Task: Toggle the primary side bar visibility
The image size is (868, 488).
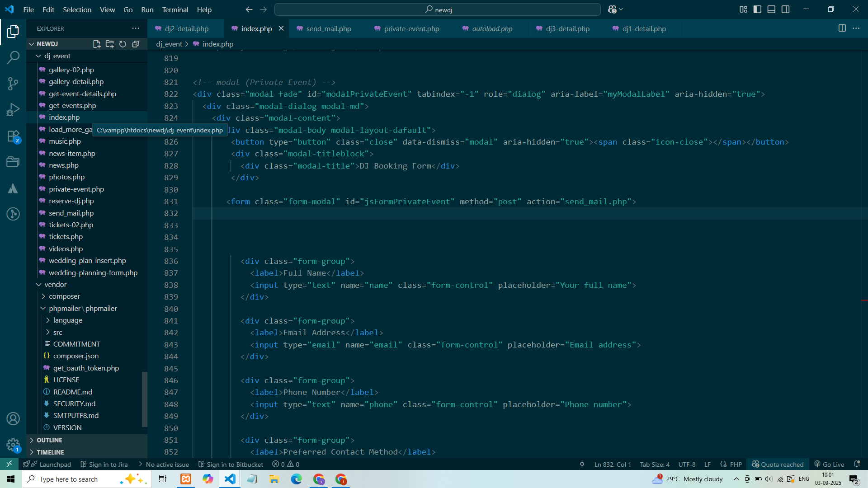Action: [757, 9]
